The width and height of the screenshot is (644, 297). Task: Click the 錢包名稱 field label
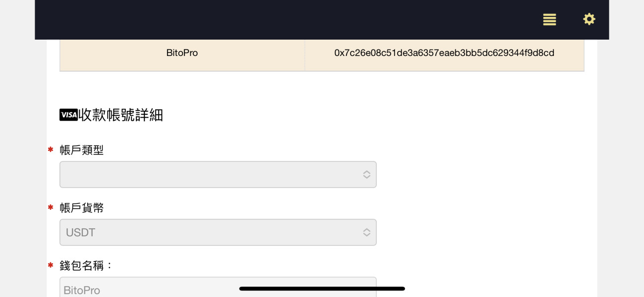(86, 266)
